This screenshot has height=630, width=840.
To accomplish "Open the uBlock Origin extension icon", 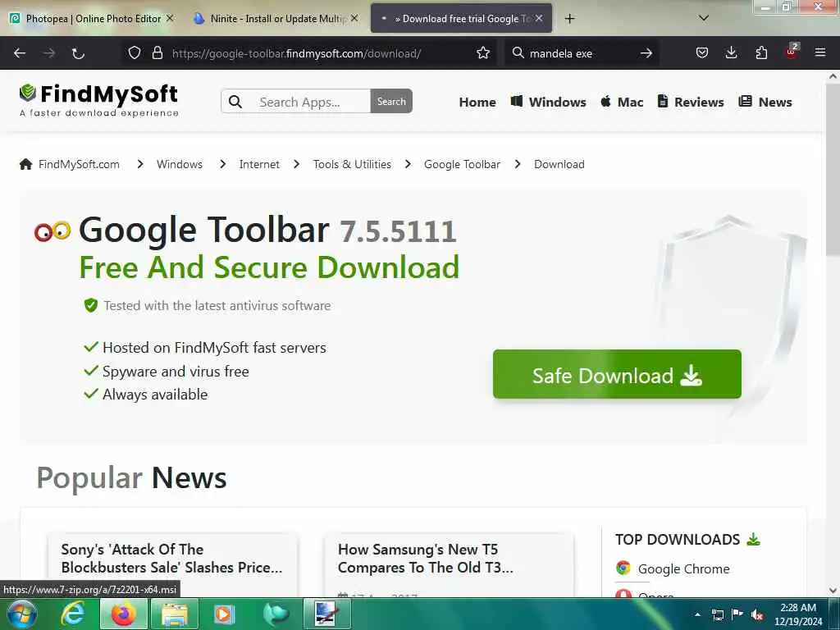I will click(x=792, y=52).
